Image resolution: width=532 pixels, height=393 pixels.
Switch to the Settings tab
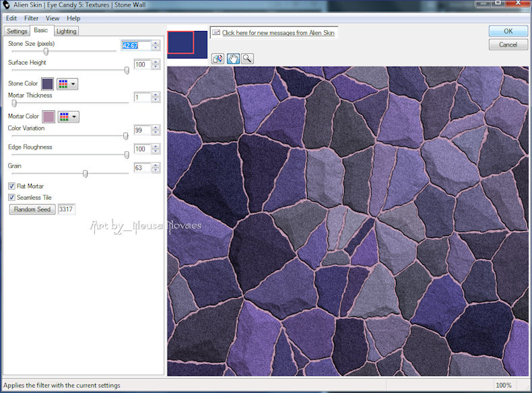[x=17, y=31]
